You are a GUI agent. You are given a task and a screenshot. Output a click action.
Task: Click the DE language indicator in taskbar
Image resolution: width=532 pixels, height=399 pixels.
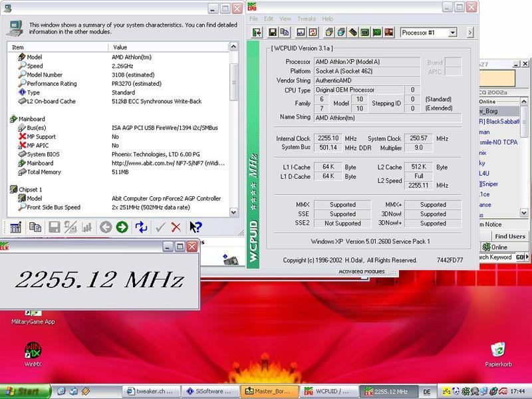[x=427, y=392]
